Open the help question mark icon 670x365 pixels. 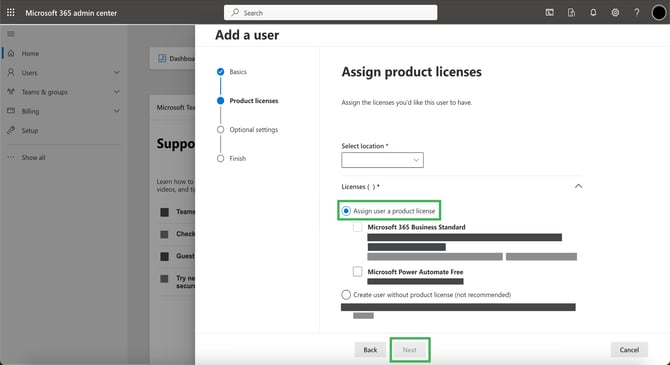click(637, 12)
